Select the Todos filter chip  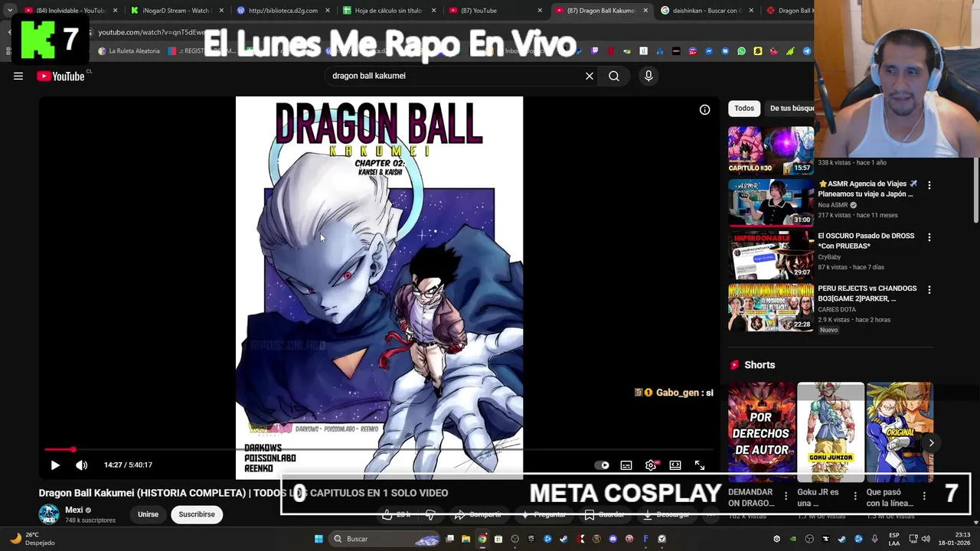(x=744, y=109)
